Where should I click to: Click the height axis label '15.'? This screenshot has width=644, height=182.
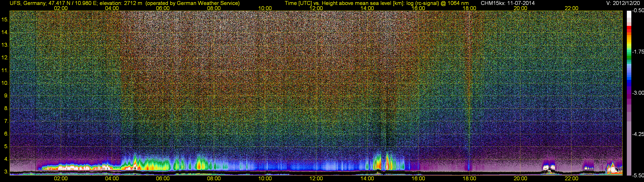pyautogui.click(x=5, y=19)
